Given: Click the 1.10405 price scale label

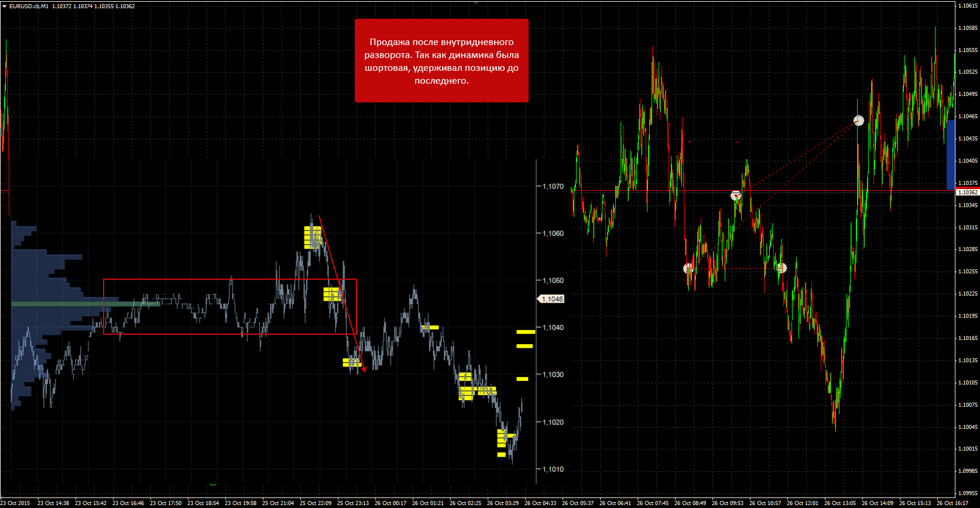Looking at the screenshot, I should tap(968, 160).
